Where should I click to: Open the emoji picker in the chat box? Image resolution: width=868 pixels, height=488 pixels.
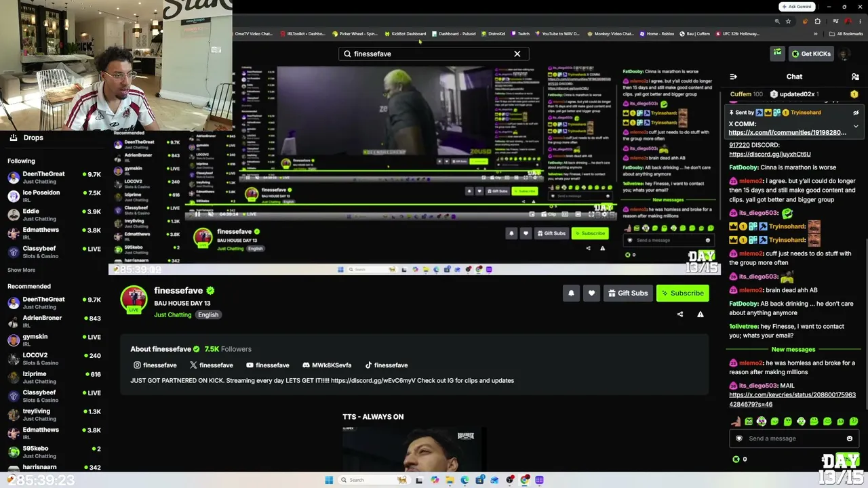pyautogui.click(x=849, y=439)
